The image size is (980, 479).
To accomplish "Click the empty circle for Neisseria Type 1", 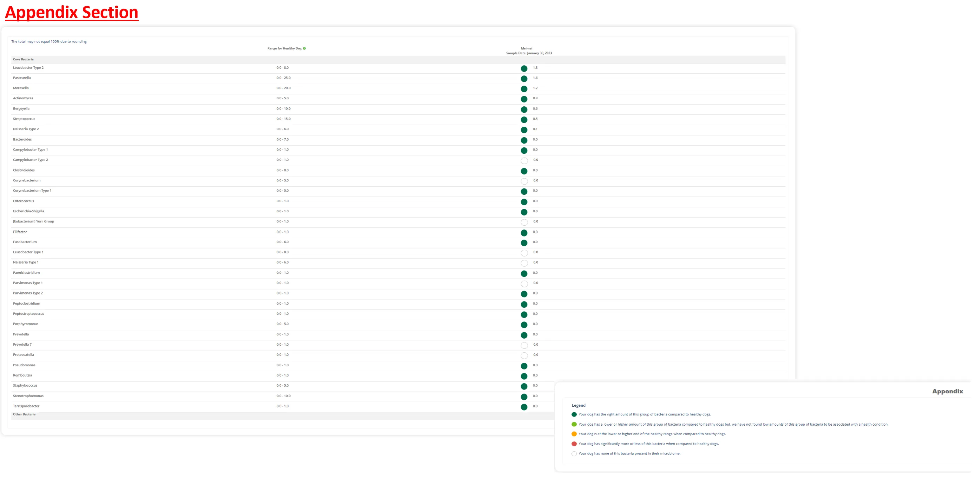I will (524, 263).
